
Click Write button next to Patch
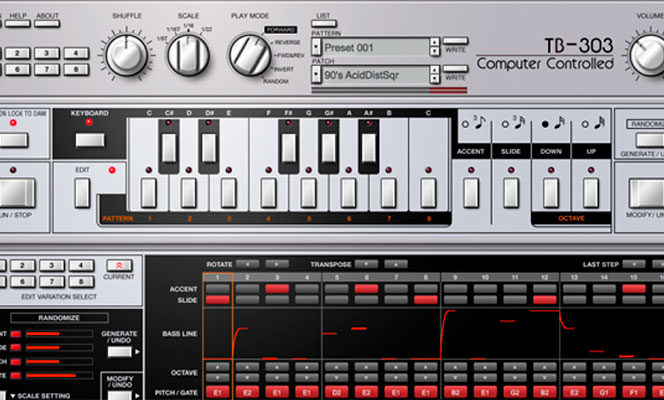[x=456, y=69]
